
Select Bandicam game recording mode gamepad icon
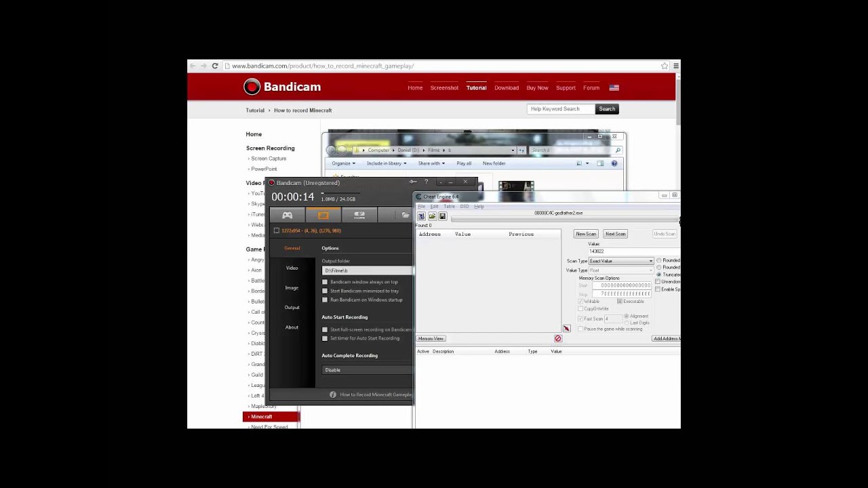point(288,216)
